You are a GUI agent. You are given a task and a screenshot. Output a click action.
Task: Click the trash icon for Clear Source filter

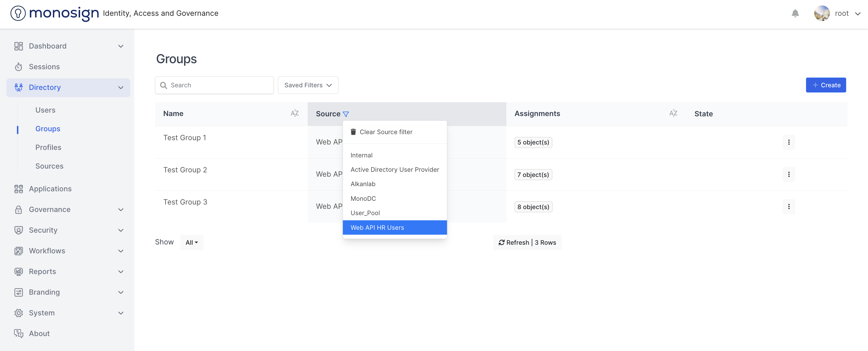pyautogui.click(x=353, y=132)
